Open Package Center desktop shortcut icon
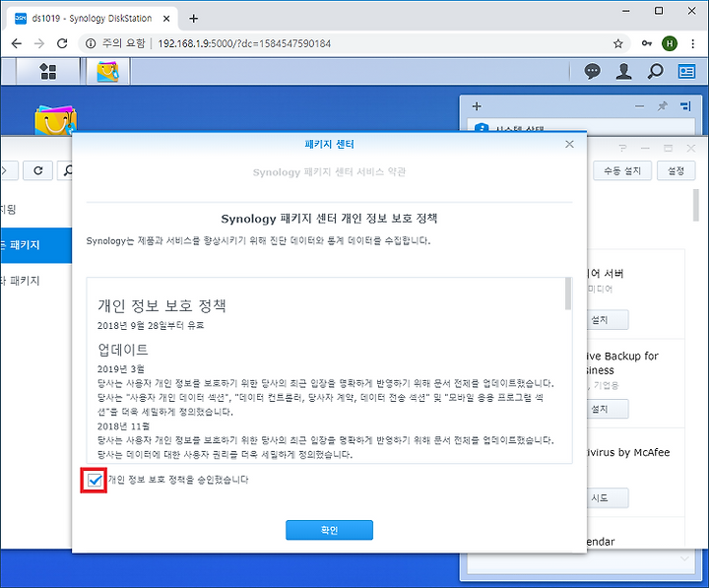 [x=55, y=120]
